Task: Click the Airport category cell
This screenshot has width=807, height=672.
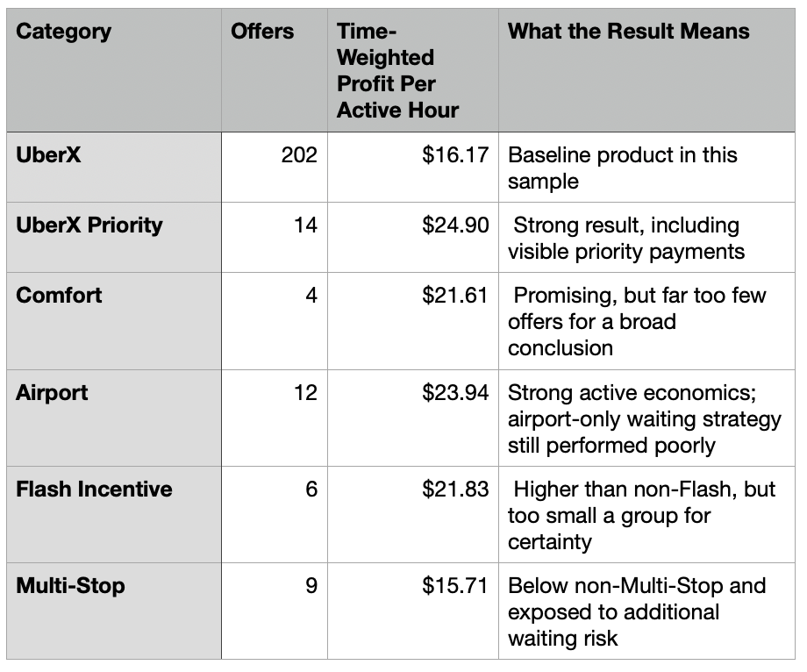Action: [x=114, y=418]
